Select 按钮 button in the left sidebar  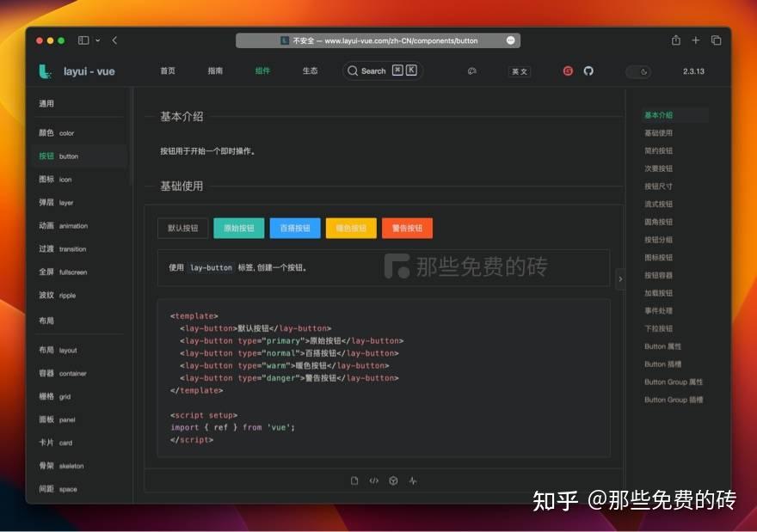click(60, 156)
